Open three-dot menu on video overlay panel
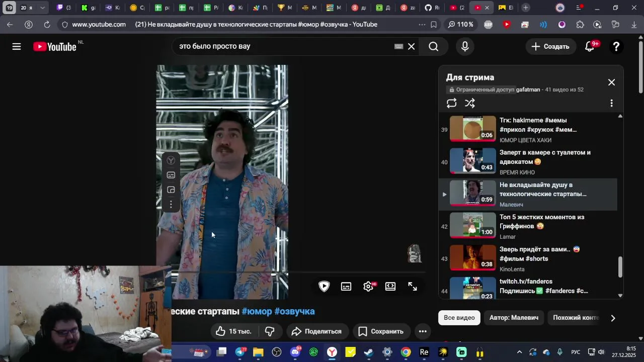Viewport: 644px width, 362px height. (171, 204)
